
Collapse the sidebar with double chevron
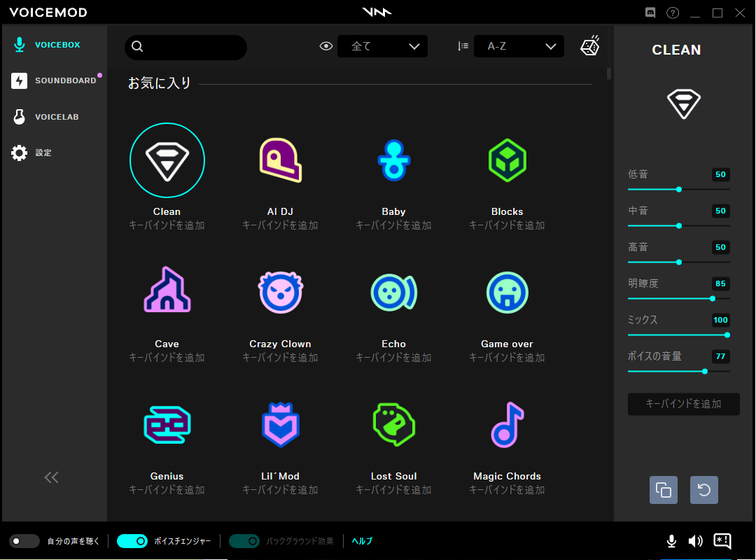[52, 477]
